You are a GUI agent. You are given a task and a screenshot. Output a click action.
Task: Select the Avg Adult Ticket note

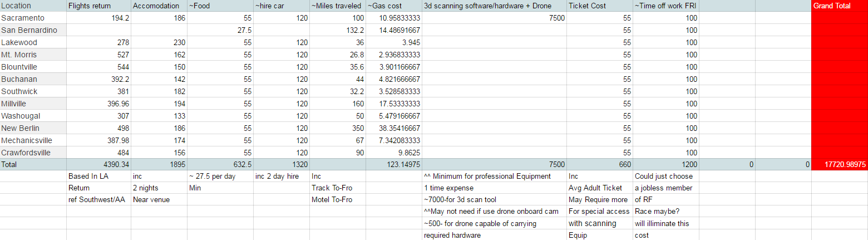600,188
